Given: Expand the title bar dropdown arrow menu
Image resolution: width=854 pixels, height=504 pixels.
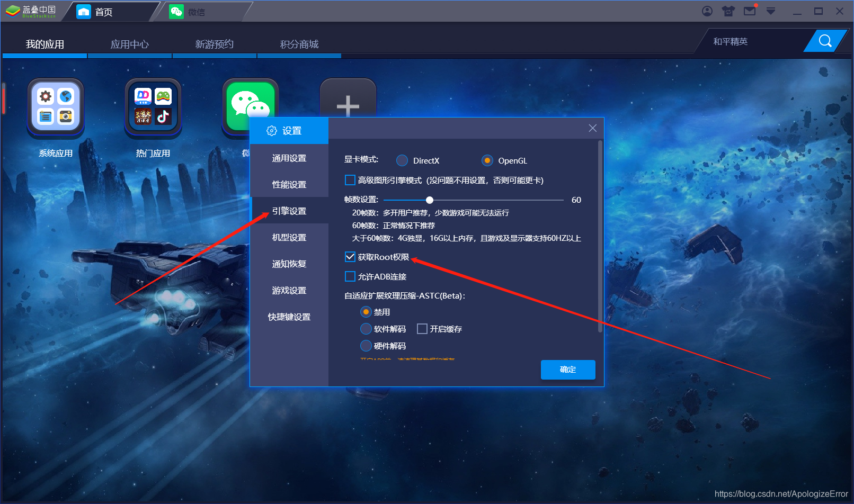Looking at the screenshot, I should tap(771, 11).
